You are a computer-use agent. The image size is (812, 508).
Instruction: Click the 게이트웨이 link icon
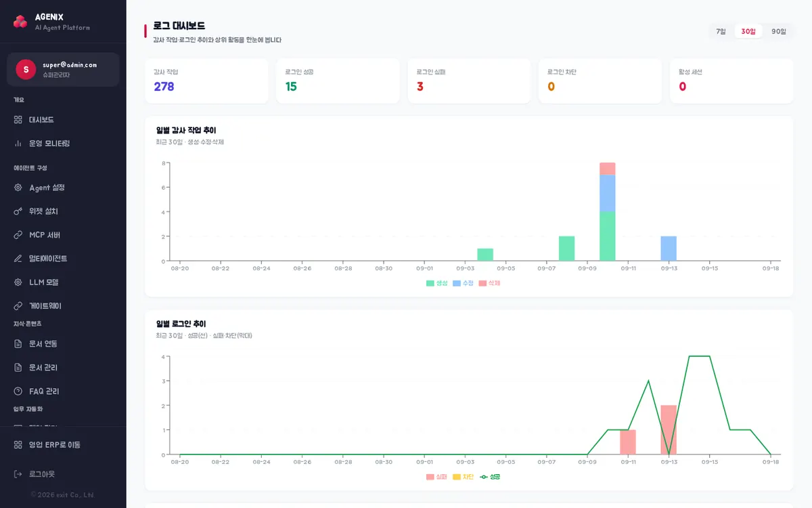click(x=18, y=306)
